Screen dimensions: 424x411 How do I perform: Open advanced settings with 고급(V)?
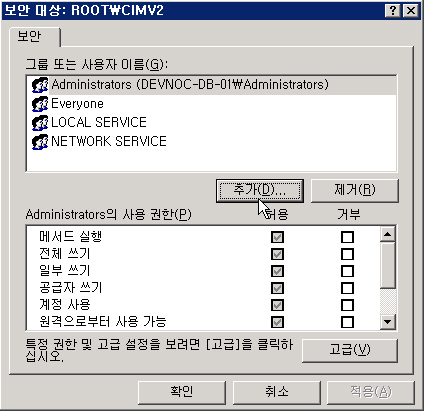click(x=350, y=350)
